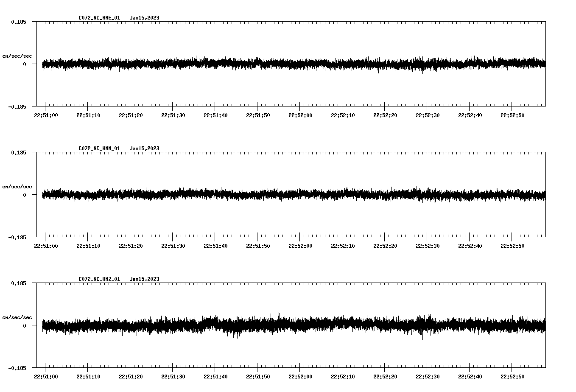
Task: Click the 22:51:00 time tick on HNE plot
Action: [x=45, y=114]
